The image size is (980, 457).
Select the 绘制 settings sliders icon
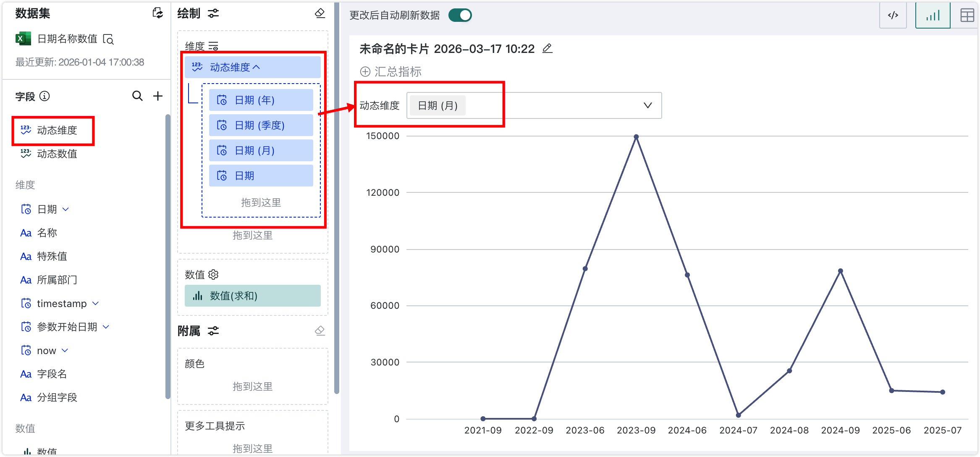213,13
